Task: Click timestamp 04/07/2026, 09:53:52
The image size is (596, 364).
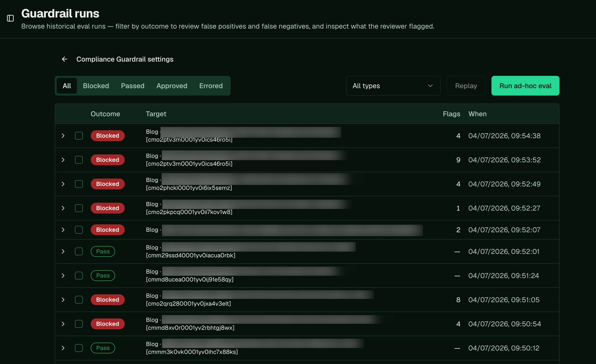Action: coord(505,160)
